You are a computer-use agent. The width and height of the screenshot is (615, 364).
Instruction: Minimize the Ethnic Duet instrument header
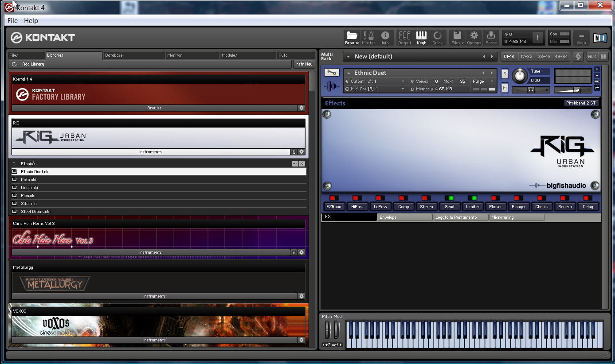click(x=597, y=76)
